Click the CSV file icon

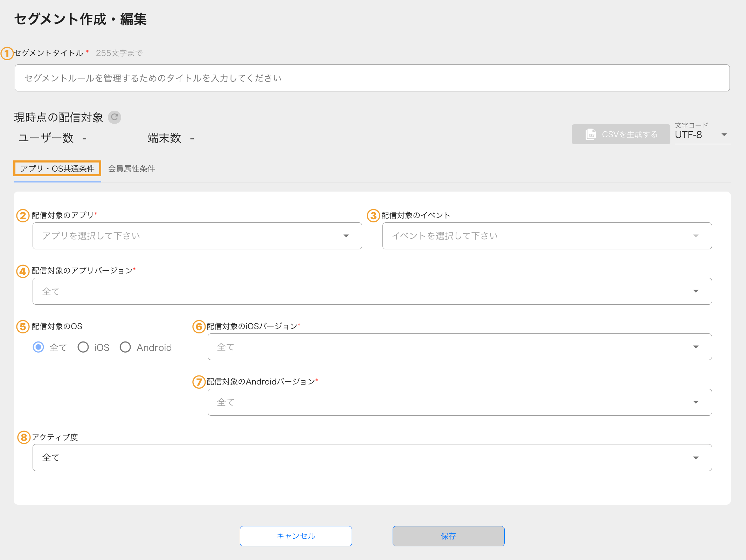point(590,134)
